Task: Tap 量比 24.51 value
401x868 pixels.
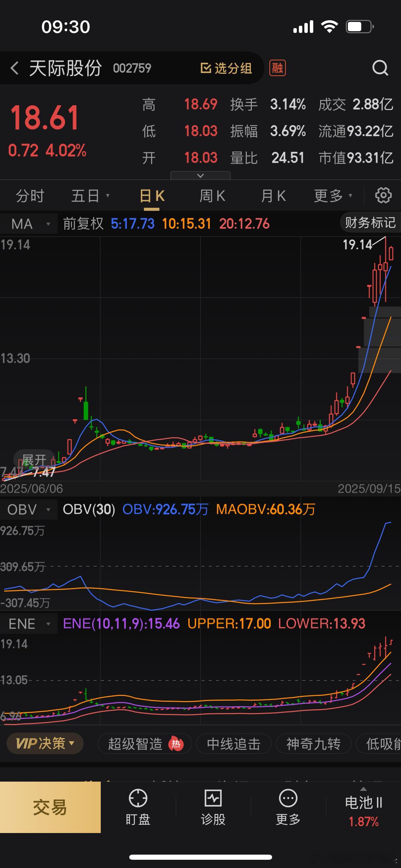Action: pyautogui.click(x=288, y=158)
